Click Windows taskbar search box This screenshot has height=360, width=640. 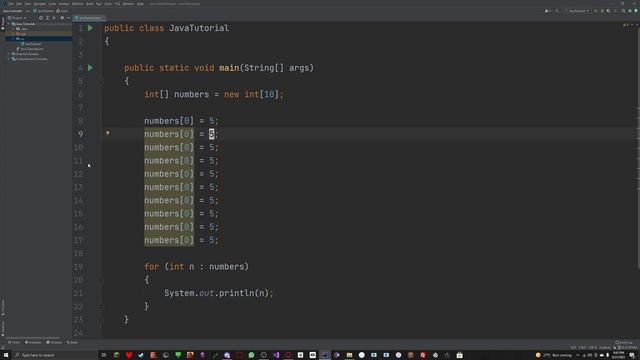tap(55, 355)
